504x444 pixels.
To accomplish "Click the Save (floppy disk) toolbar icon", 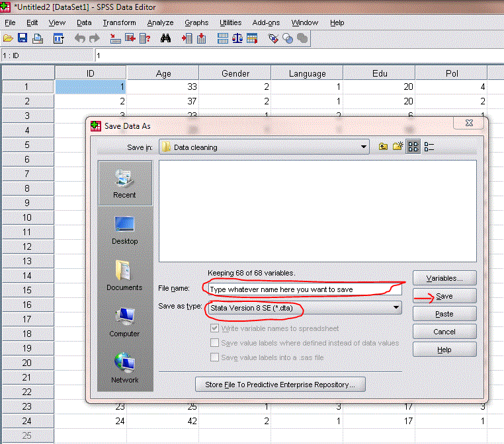I will click(x=22, y=38).
